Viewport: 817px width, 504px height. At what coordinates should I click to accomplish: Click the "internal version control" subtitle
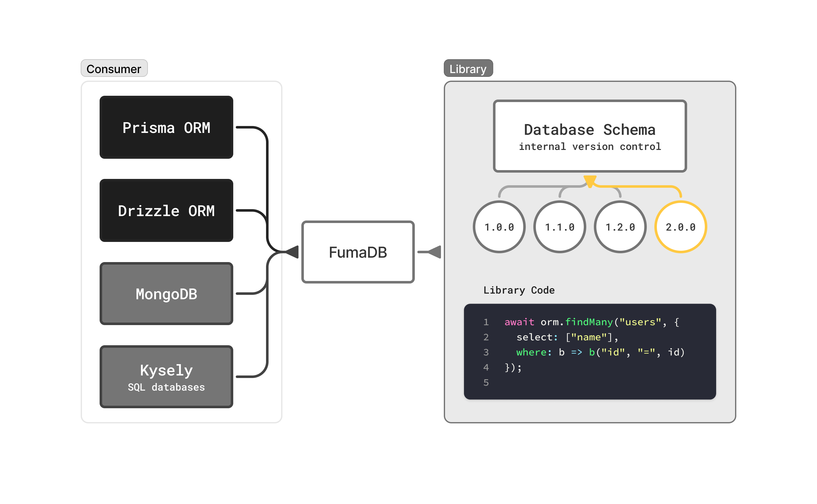coord(590,147)
